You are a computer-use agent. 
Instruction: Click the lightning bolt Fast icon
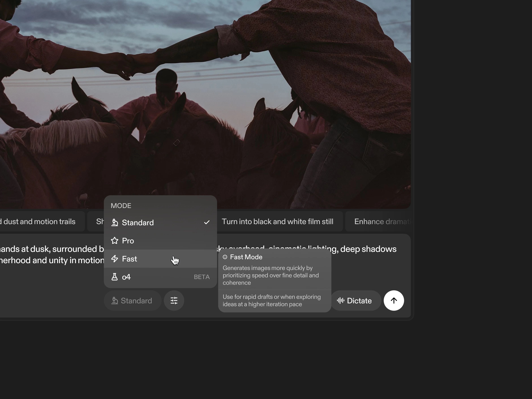[114, 259]
